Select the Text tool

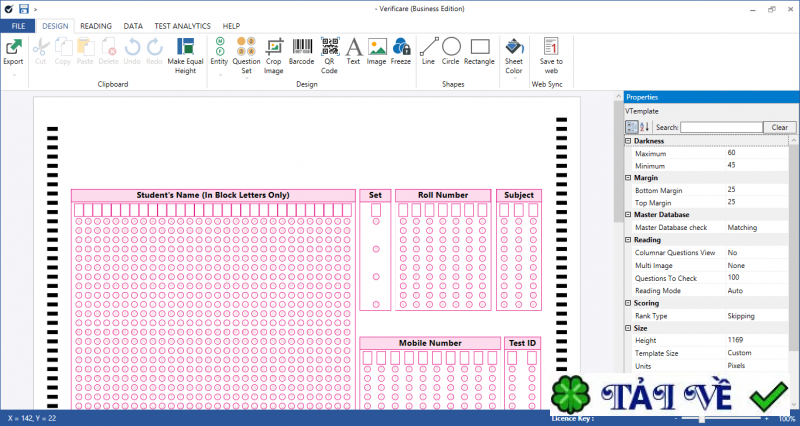354,51
